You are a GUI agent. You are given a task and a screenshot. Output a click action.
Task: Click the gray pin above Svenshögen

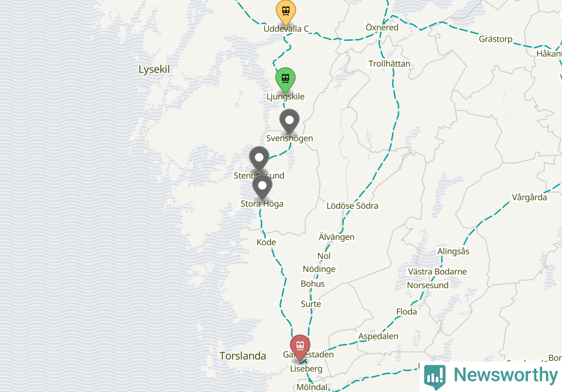pyautogui.click(x=289, y=122)
